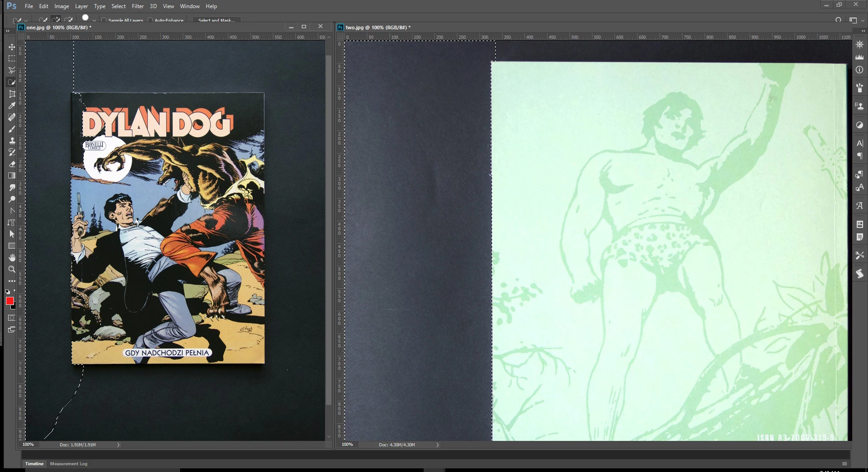
Task: Open the Window menu
Action: tap(190, 6)
